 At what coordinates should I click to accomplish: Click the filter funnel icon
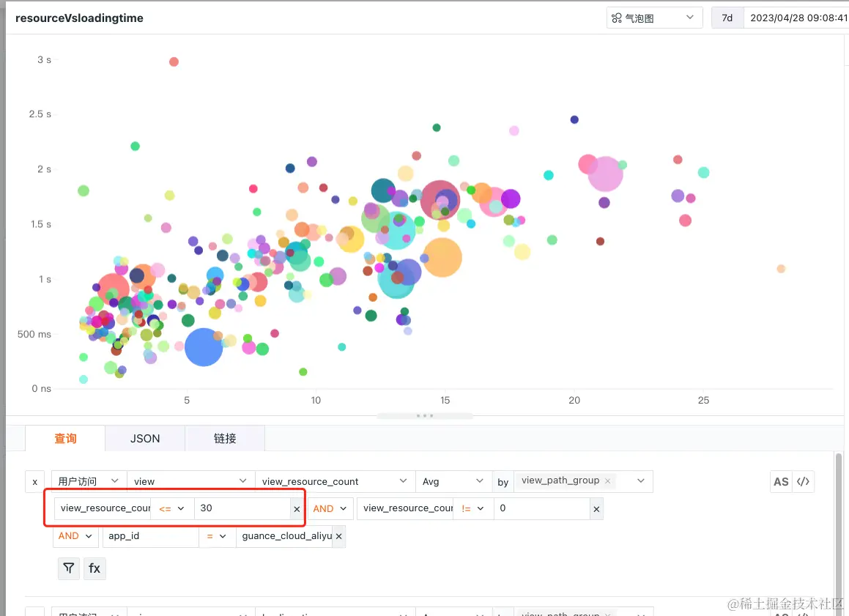[x=69, y=568]
